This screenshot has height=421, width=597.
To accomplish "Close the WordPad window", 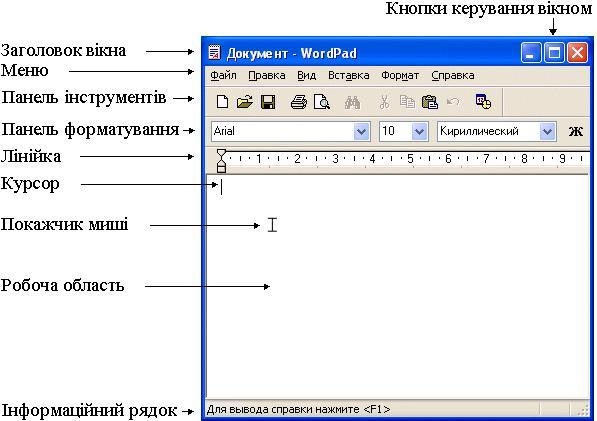I will click(577, 52).
